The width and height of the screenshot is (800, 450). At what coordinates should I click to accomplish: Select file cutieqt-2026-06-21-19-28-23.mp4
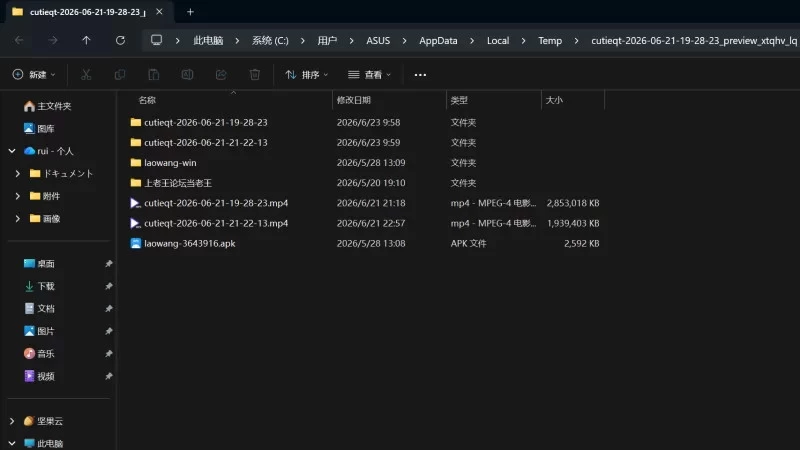[216, 203]
